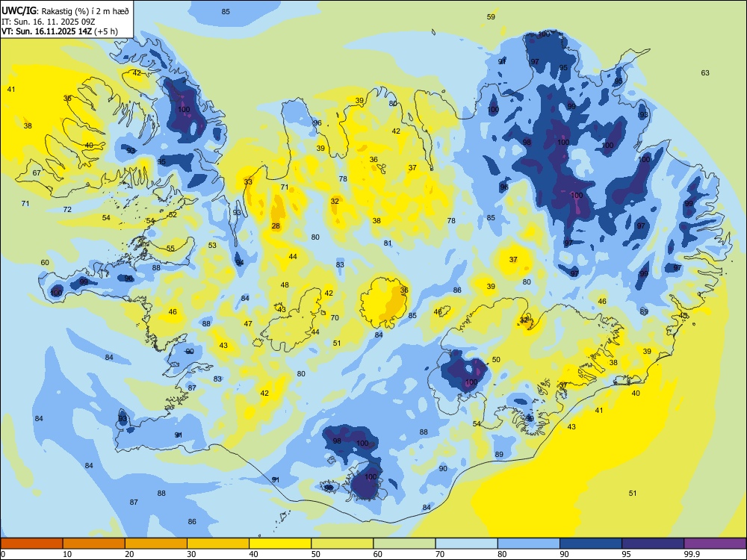Click the humidity value 28 on the map
The width and height of the screenshot is (747, 560).
[276, 225]
